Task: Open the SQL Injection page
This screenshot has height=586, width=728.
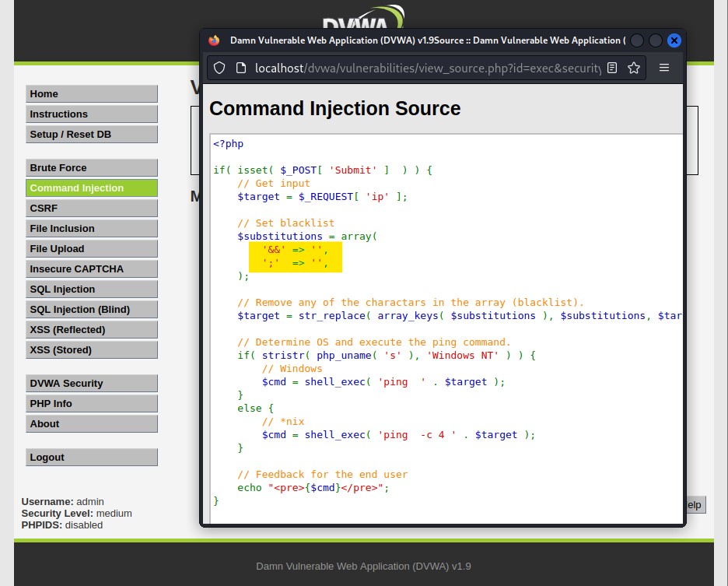Action: (x=92, y=289)
